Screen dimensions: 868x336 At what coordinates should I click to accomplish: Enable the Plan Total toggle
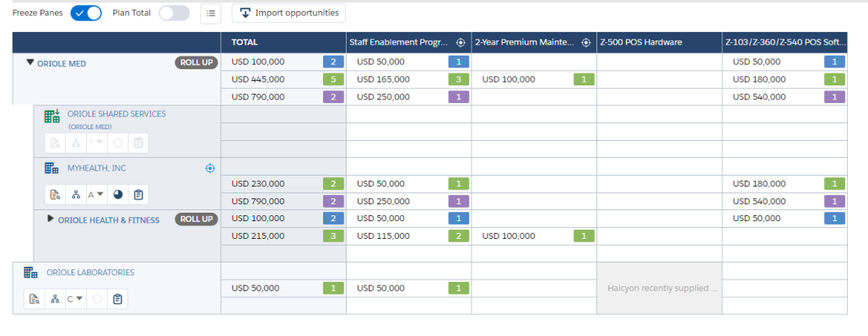(x=174, y=14)
